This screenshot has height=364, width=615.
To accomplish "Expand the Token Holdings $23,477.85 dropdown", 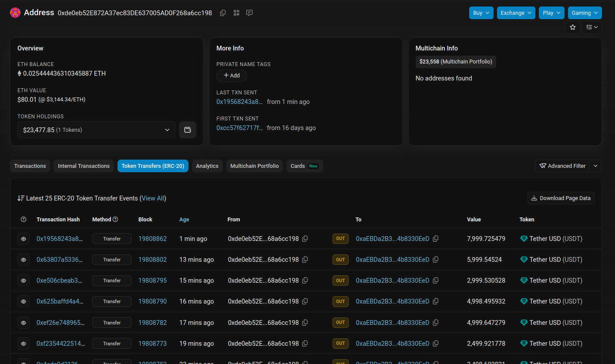I will click(x=96, y=130).
